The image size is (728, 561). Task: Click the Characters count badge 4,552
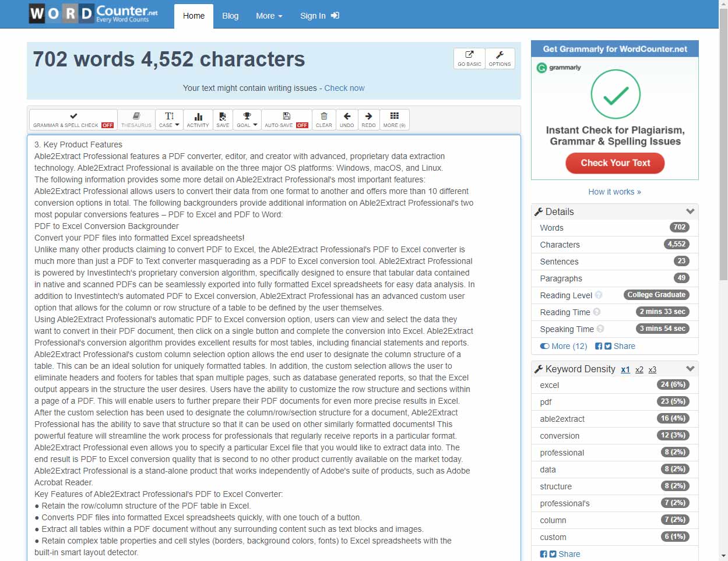(677, 244)
